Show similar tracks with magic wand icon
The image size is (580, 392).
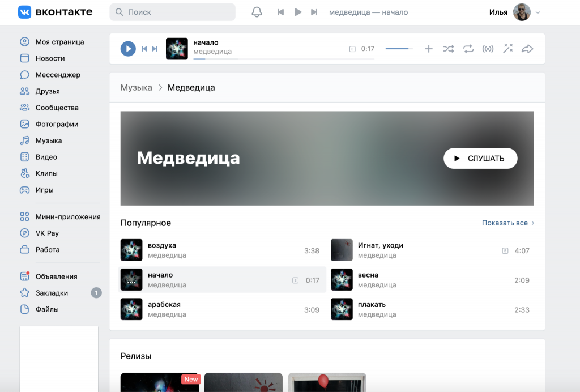(508, 49)
